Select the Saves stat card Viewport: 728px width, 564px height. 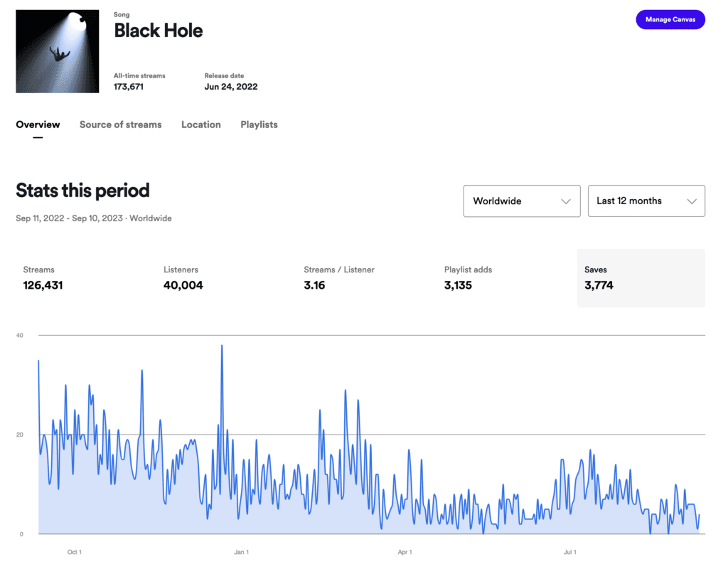point(641,278)
